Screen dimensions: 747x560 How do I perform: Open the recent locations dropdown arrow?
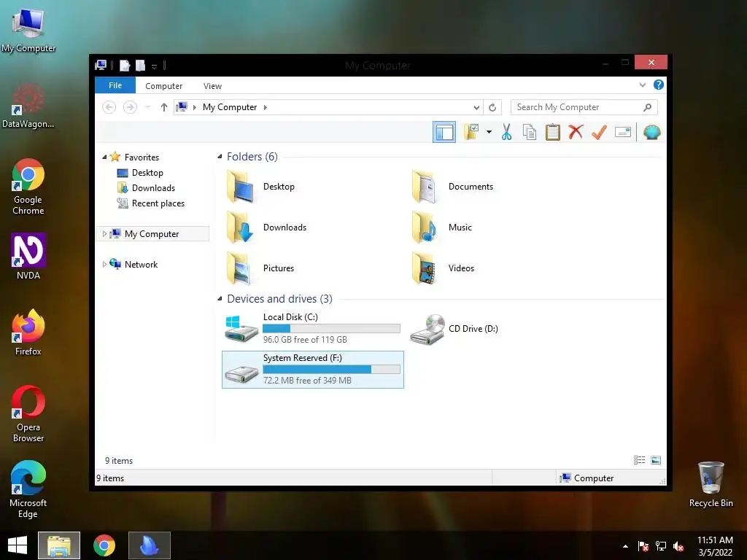point(147,107)
